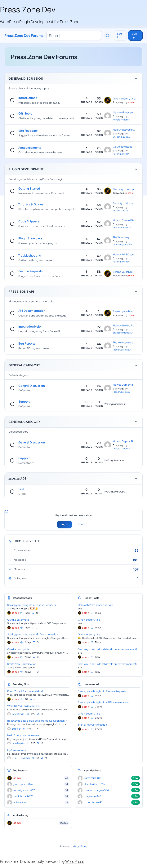Image resolution: width=147 pixels, height=868 pixels.
Task: Click admin's avatar in Top Posters
Action: click(x=10, y=778)
